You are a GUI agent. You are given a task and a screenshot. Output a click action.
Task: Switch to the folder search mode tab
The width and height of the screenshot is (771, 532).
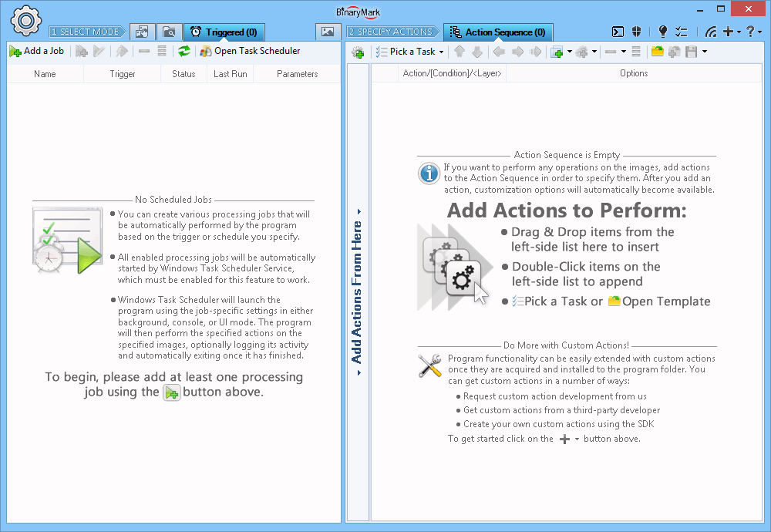tap(169, 32)
